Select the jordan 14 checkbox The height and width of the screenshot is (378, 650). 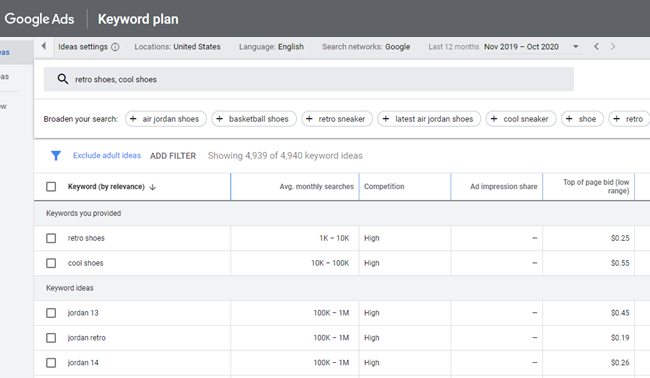click(x=51, y=363)
